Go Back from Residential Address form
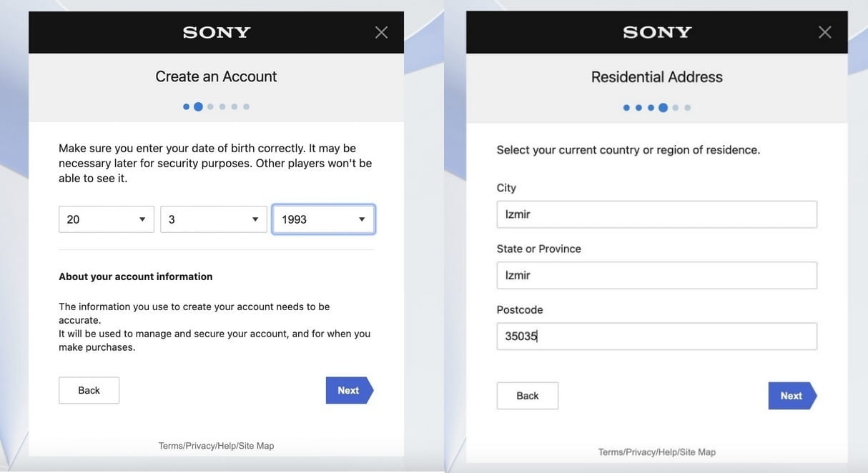 coord(528,396)
